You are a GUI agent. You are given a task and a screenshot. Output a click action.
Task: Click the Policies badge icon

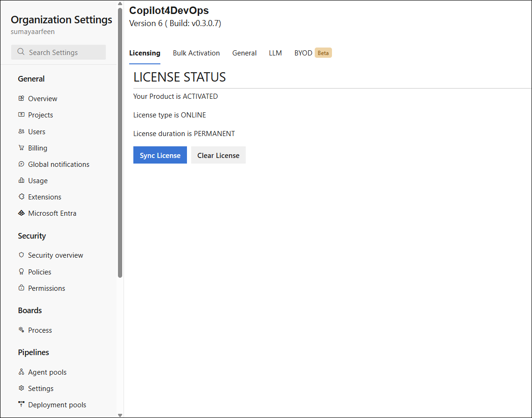tap(21, 272)
